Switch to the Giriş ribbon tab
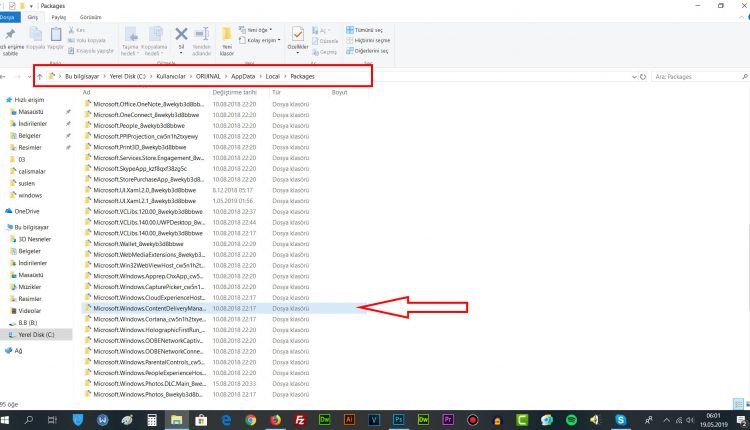 pos(33,17)
